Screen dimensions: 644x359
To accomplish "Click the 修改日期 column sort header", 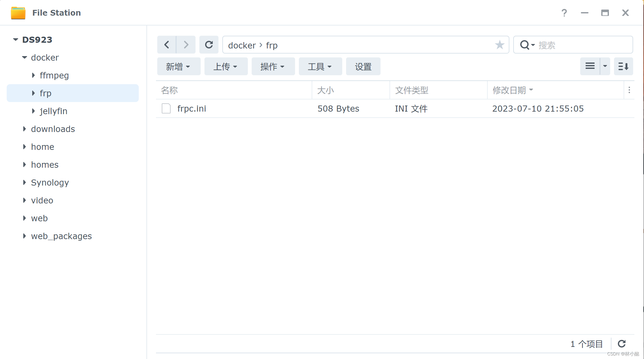I will click(x=511, y=91).
